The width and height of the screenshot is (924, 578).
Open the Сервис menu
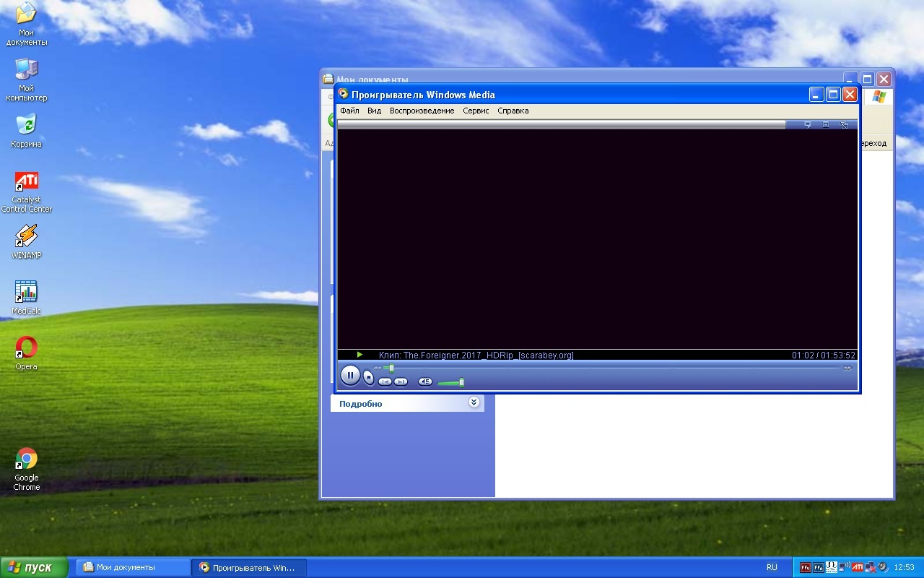click(476, 111)
